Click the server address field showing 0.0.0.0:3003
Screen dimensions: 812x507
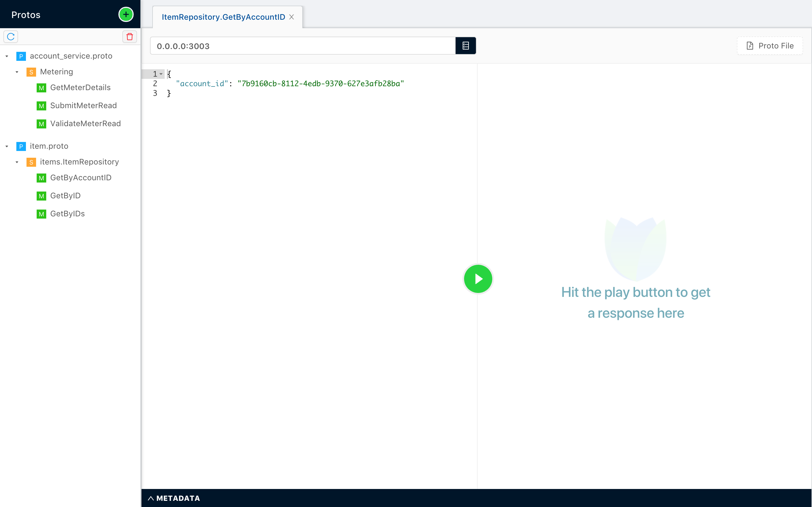[302, 46]
